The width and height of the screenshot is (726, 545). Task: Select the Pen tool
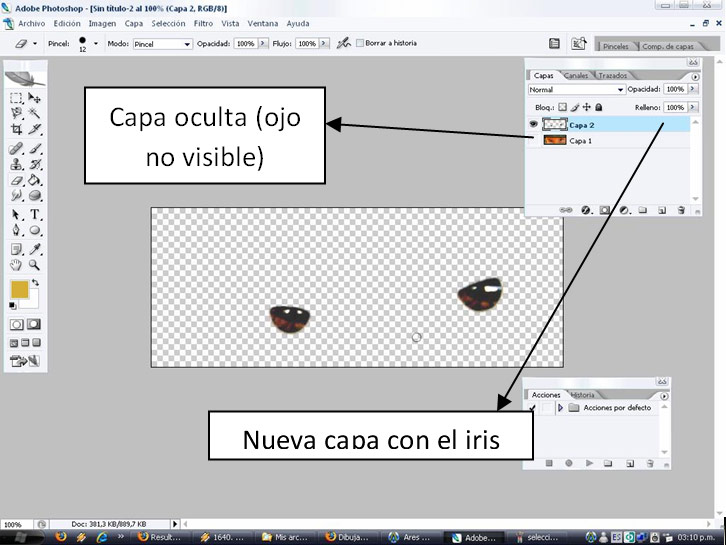[16, 230]
